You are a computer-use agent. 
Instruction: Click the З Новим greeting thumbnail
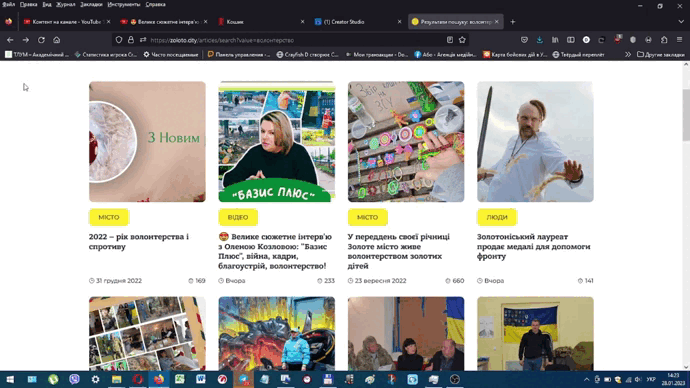pyautogui.click(x=147, y=142)
